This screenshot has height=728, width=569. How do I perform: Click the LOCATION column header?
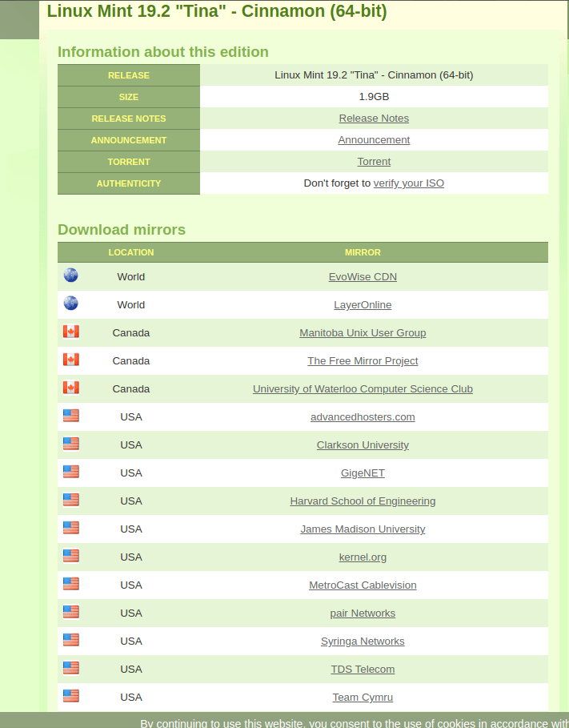(x=131, y=252)
